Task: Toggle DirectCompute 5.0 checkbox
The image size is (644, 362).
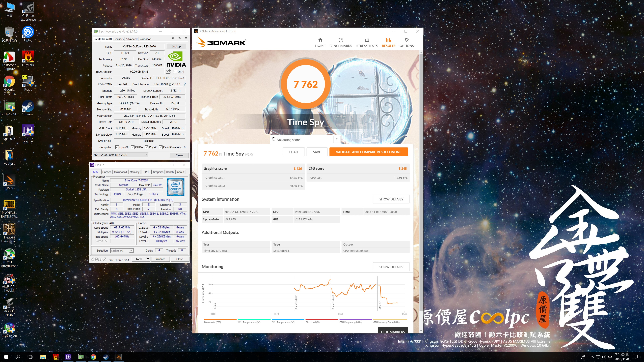Action: click(x=161, y=147)
